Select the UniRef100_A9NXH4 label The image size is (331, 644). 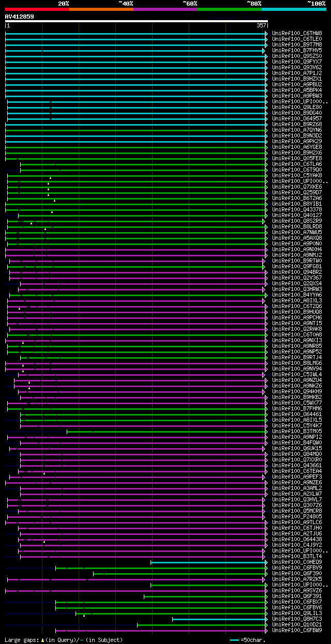click(297, 249)
